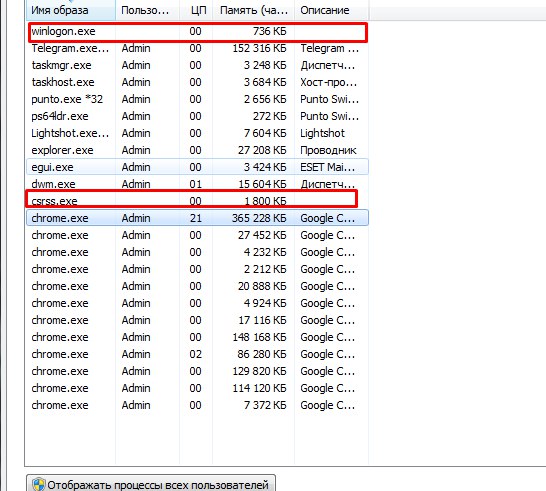This screenshot has width=546, height=491.
Task: Sort by the Описание column header
Action: [x=332, y=10]
